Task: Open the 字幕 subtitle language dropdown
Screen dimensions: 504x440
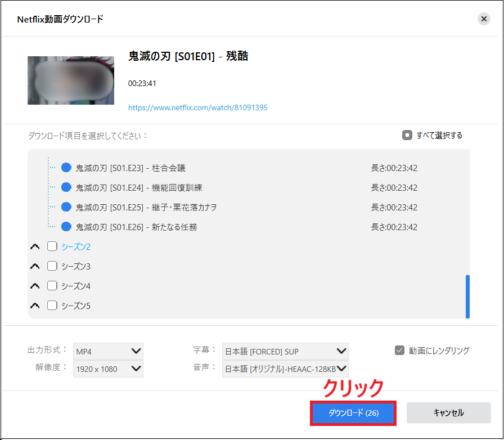Action: [x=285, y=351]
